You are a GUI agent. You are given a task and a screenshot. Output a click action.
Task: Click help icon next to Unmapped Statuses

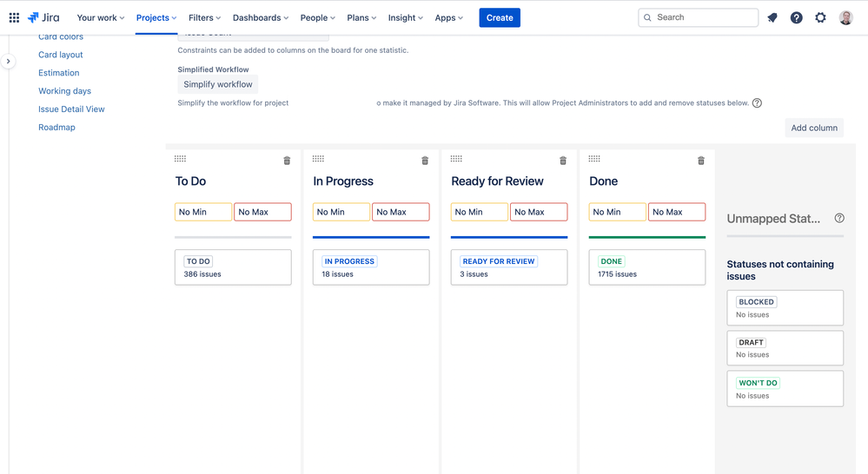(x=839, y=218)
